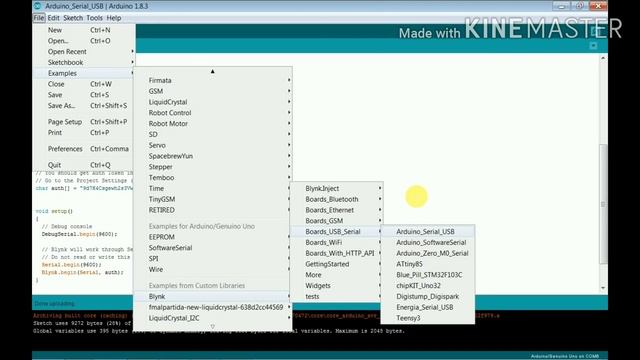Open Temboo examples submenu
The height and width of the screenshot is (360, 640).
point(213,178)
